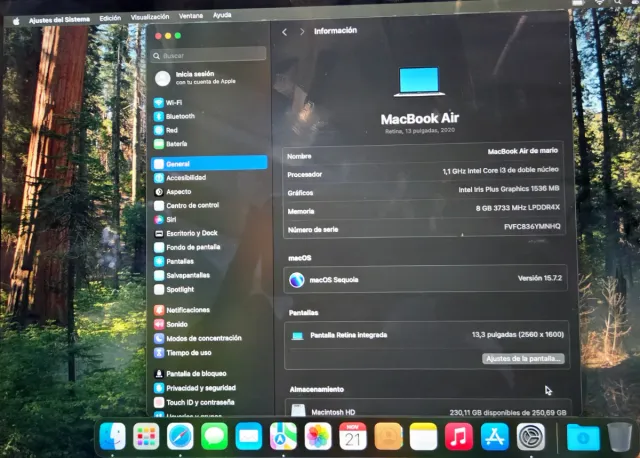
Task: Click Pantalla Retina integrada row
Action: (x=427, y=335)
